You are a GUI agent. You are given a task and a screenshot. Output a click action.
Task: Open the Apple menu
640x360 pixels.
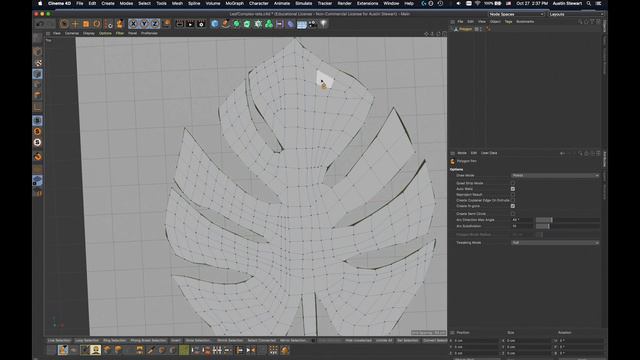[x=40, y=3]
